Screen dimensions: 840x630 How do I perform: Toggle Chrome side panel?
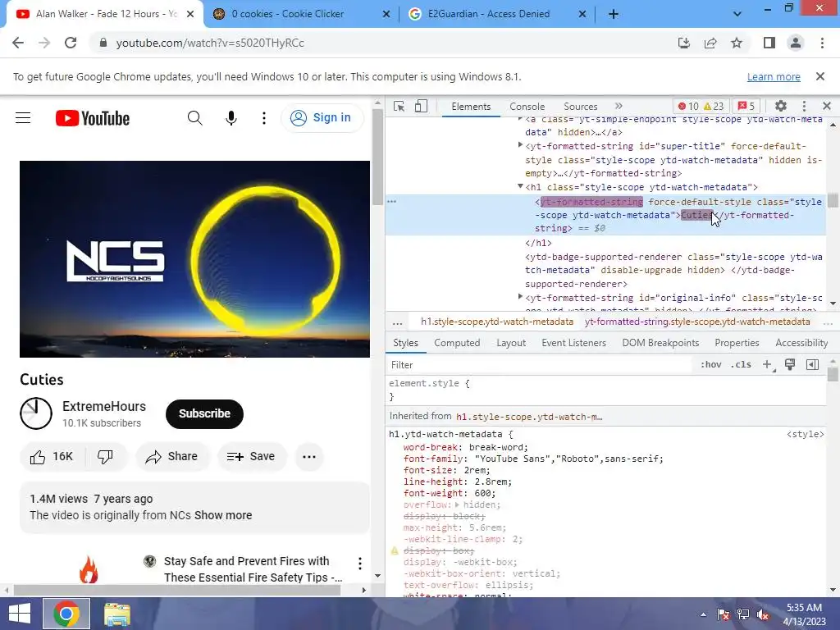click(x=769, y=43)
